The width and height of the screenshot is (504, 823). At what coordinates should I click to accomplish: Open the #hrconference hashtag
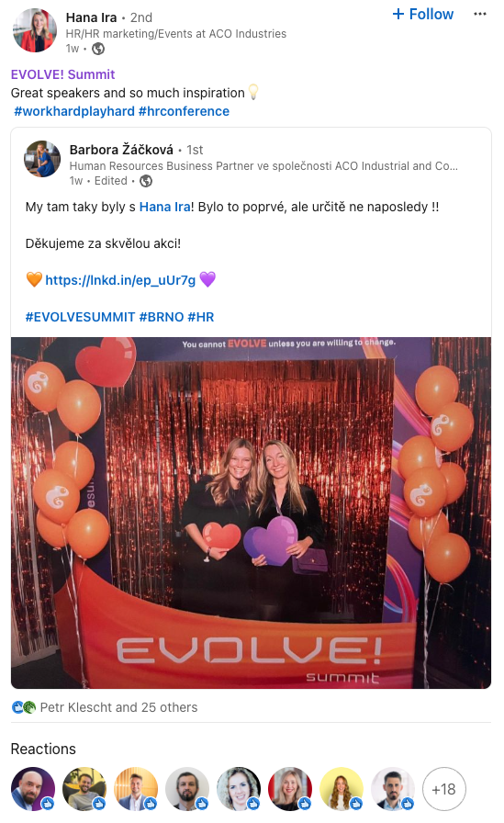pyautogui.click(x=185, y=111)
